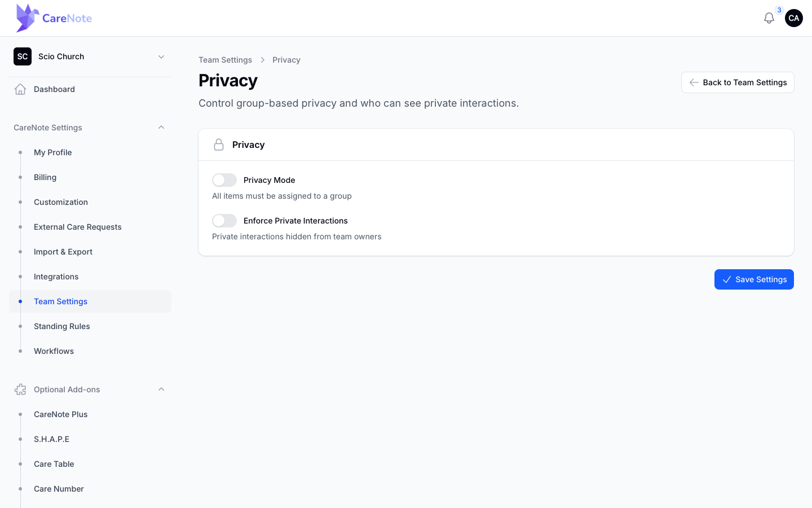
Task: Click the Privacy breadcrumb item
Action: point(286,60)
